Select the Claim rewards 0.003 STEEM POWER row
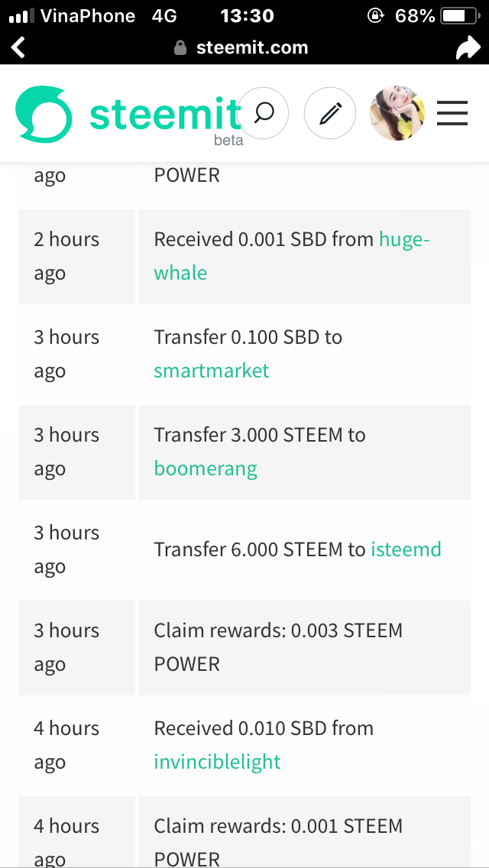 click(244, 647)
